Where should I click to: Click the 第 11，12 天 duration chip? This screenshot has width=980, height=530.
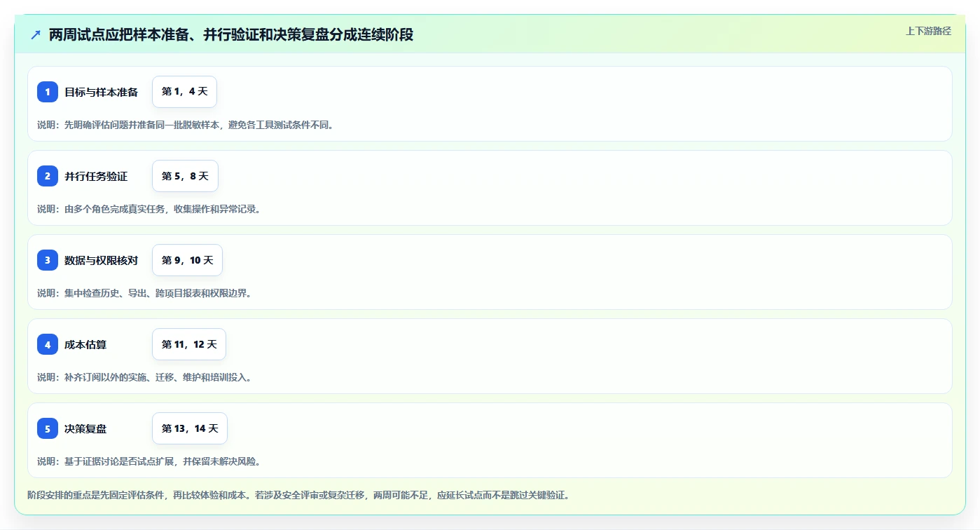pyautogui.click(x=189, y=344)
